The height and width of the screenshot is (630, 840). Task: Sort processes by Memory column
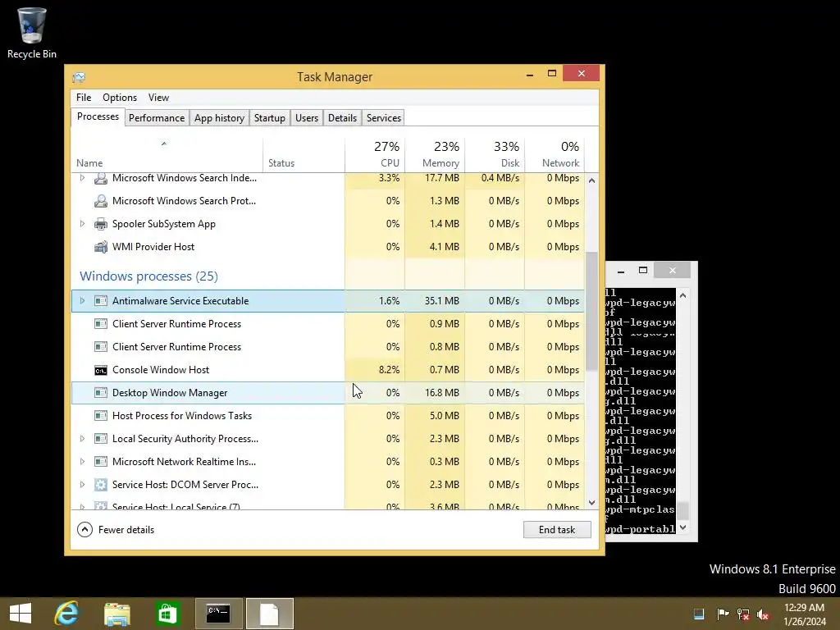tap(435, 155)
